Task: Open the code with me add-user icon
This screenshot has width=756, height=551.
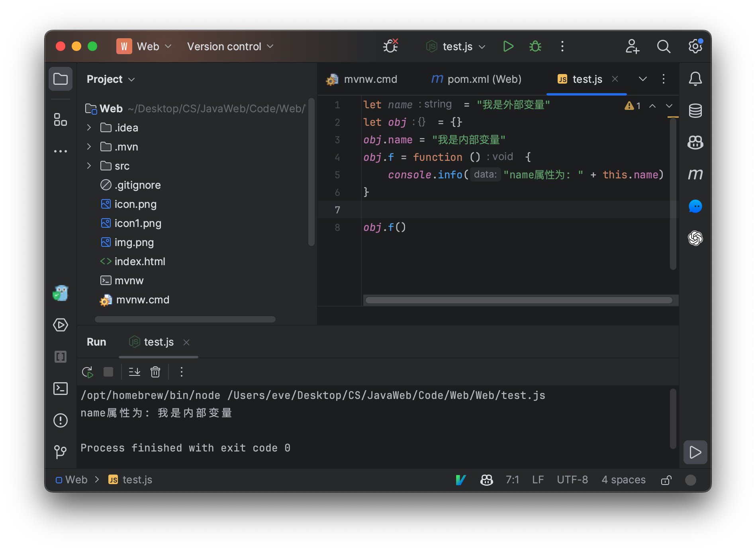Action: tap(632, 47)
